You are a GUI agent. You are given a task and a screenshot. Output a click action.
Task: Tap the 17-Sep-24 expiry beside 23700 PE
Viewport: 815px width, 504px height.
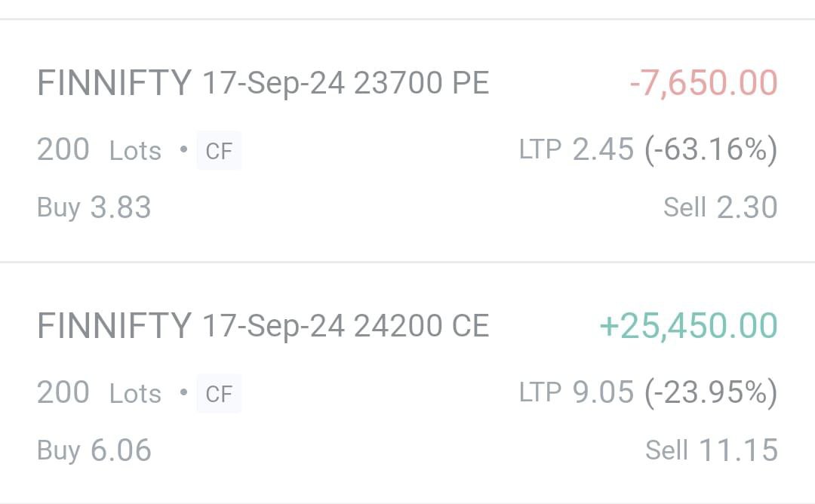[273, 83]
